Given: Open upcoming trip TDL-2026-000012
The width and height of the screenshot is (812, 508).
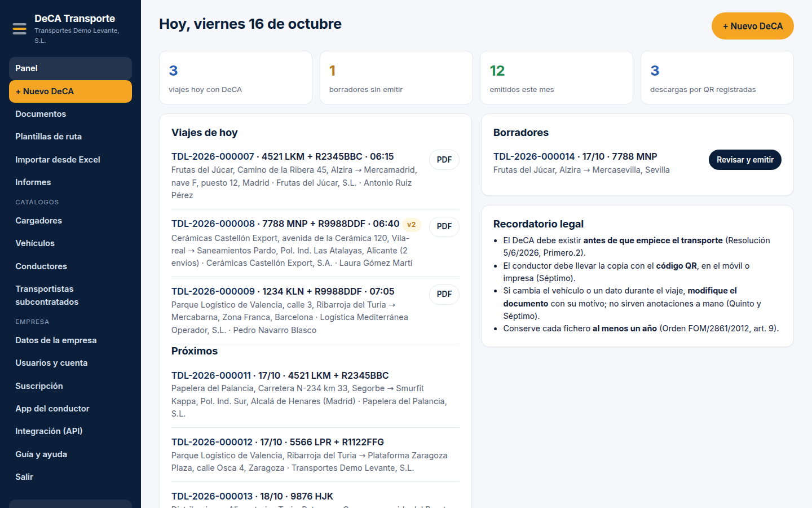Looking at the screenshot, I should 277,442.
